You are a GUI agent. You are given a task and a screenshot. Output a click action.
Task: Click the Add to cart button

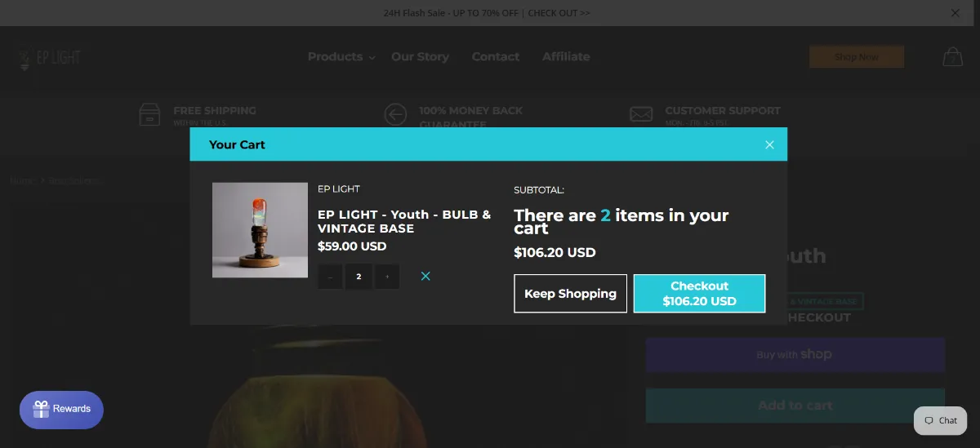(795, 406)
